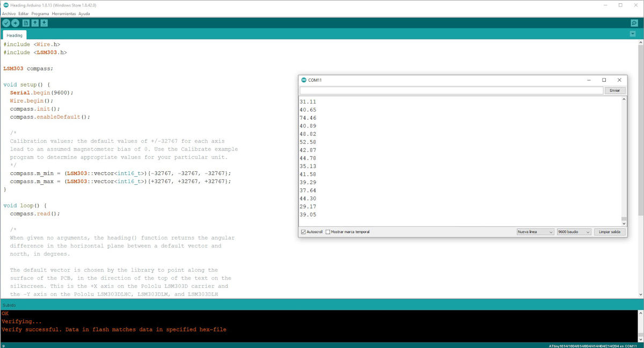Screen dimensions: 644x348
Task: Open the Editar menu
Action: point(24,13)
